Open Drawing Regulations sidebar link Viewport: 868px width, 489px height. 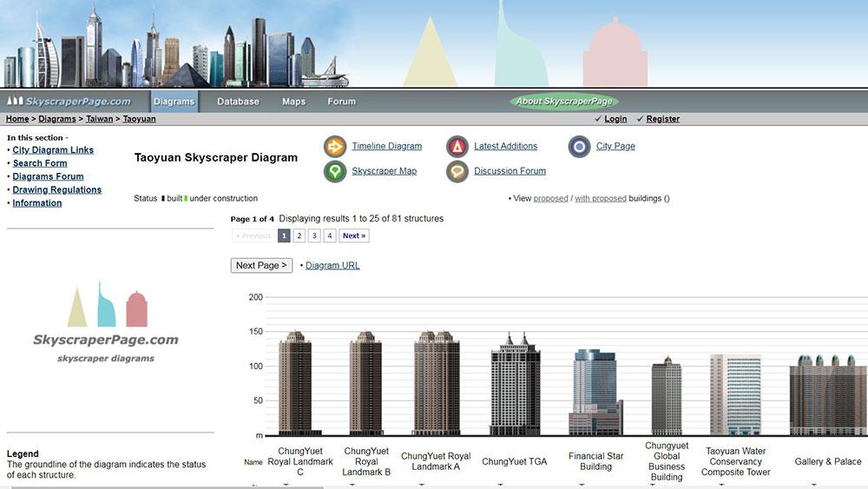(57, 190)
